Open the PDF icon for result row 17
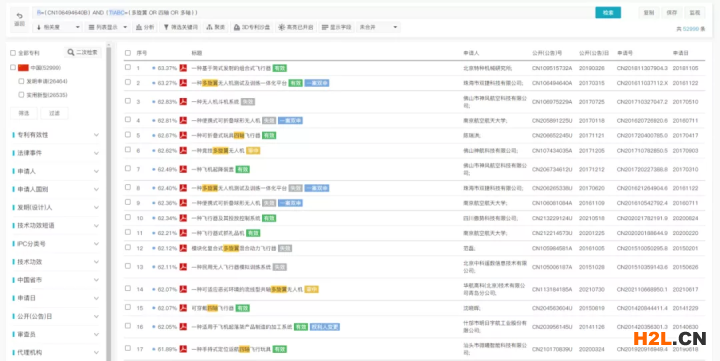The height and width of the screenshot is (361, 720). (183, 349)
